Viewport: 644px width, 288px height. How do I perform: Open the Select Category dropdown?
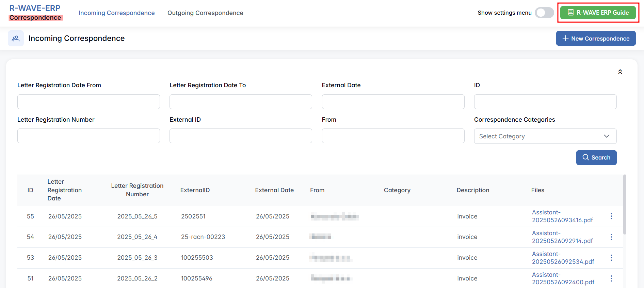(545, 136)
